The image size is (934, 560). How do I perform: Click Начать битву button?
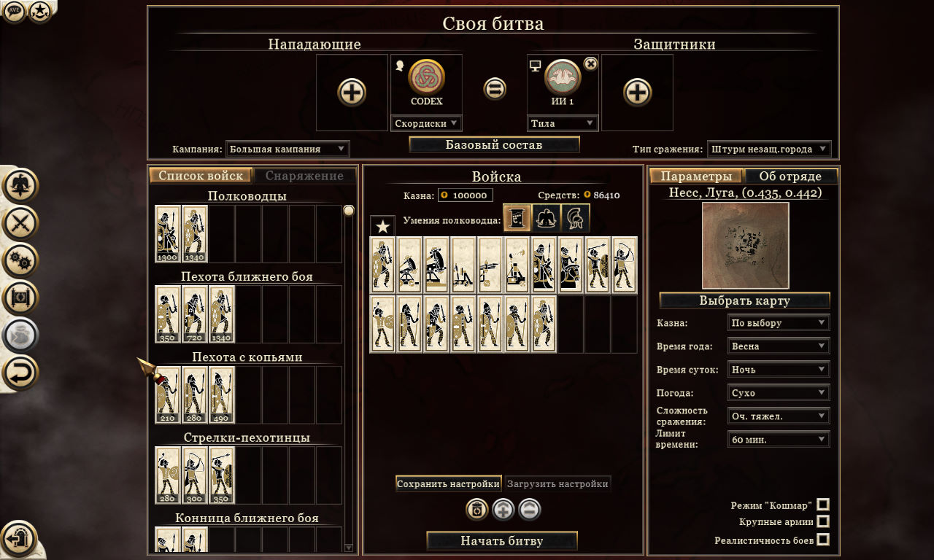502,541
